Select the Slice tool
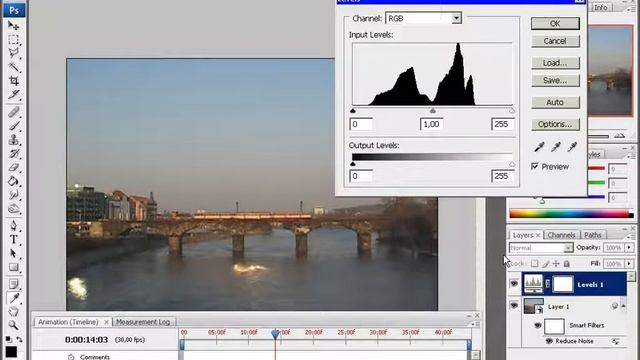The image size is (640, 360). 13,94
